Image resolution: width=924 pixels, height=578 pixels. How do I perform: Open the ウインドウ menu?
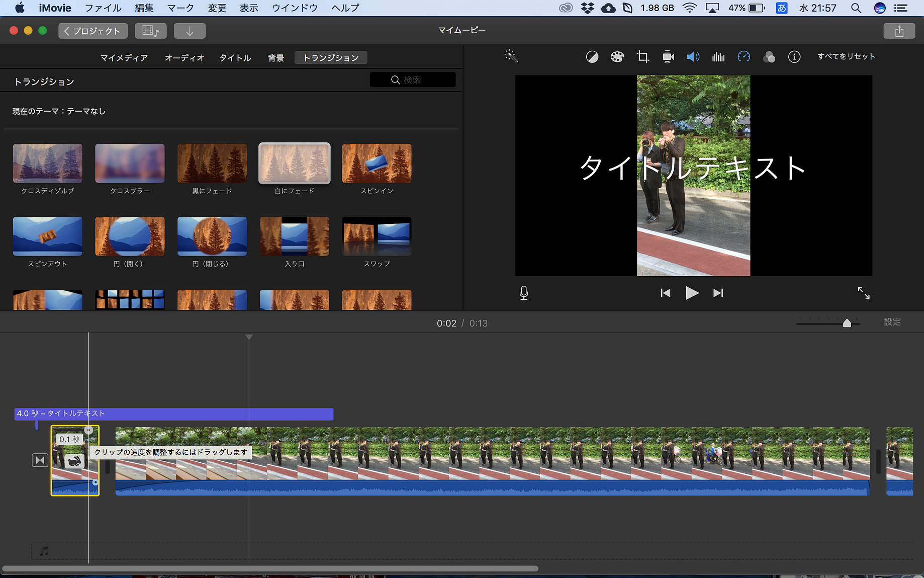coord(295,8)
